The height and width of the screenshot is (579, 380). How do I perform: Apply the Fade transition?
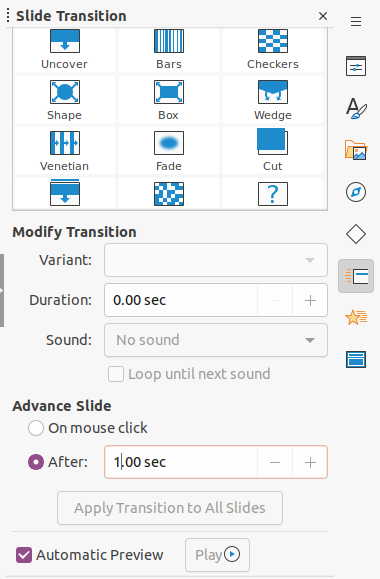(169, 150)
